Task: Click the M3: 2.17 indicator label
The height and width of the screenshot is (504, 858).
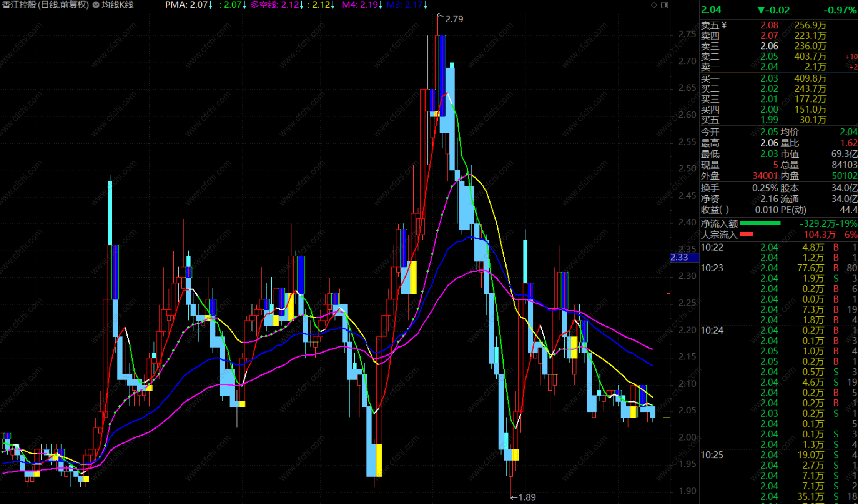Action: pyautogui.click(x=404, y=5)
